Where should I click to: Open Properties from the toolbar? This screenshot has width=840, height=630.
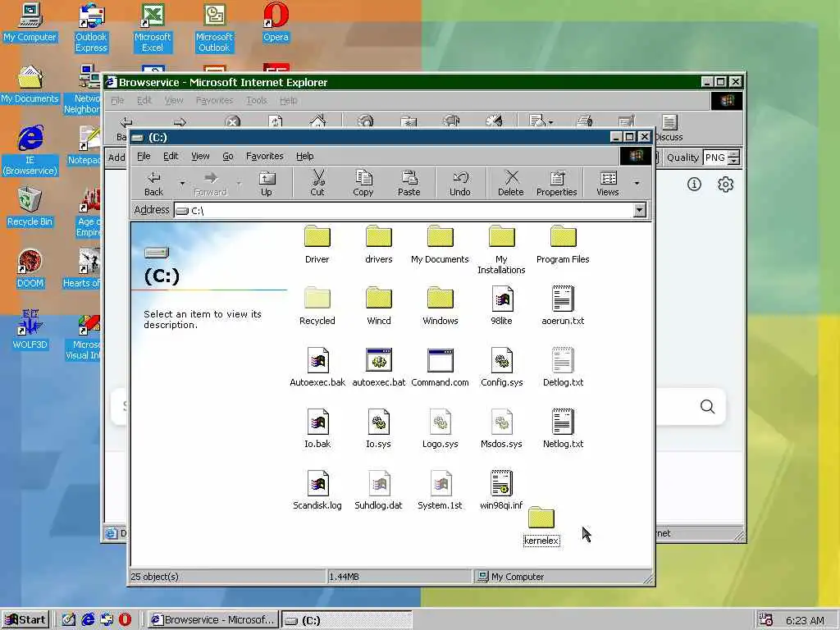point(557,183)
